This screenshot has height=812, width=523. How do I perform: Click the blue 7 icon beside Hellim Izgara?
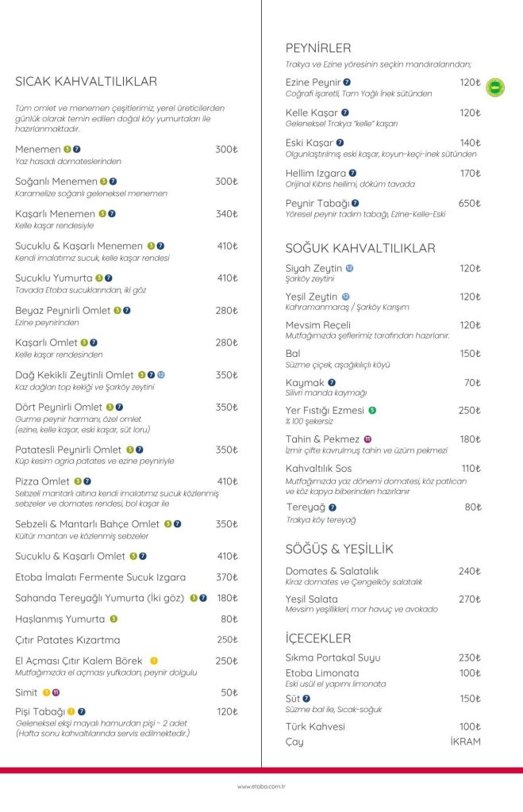pos(352,173)
